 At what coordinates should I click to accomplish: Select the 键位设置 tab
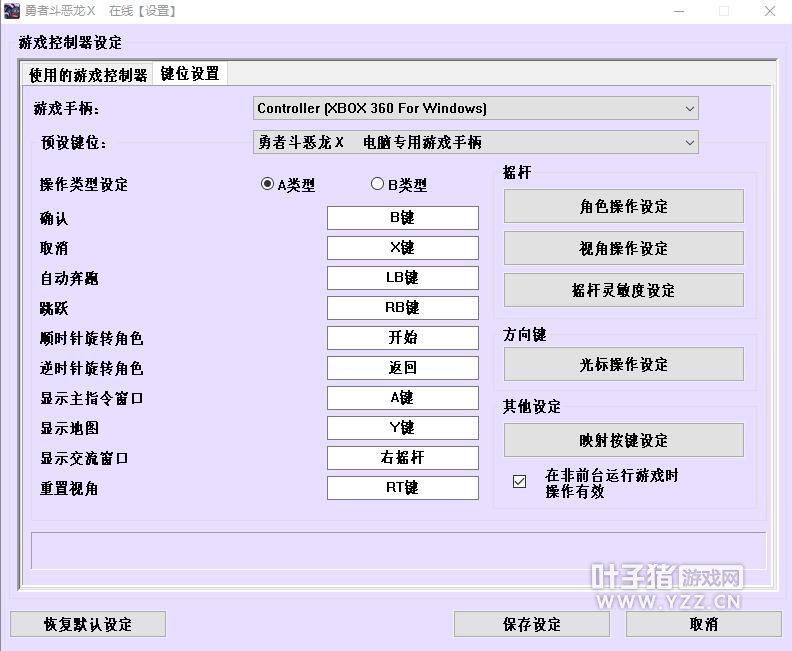190,74
